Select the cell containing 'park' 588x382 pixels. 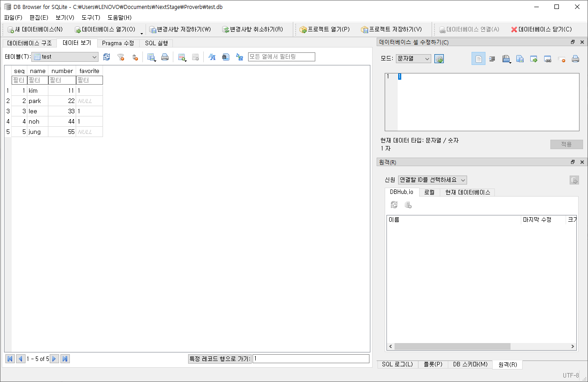38,101
